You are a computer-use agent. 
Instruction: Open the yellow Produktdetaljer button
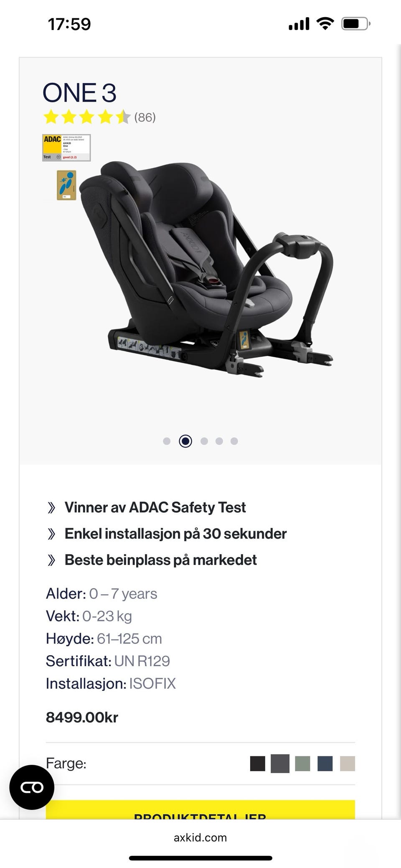pyautogui.click(x=200, y=810)
